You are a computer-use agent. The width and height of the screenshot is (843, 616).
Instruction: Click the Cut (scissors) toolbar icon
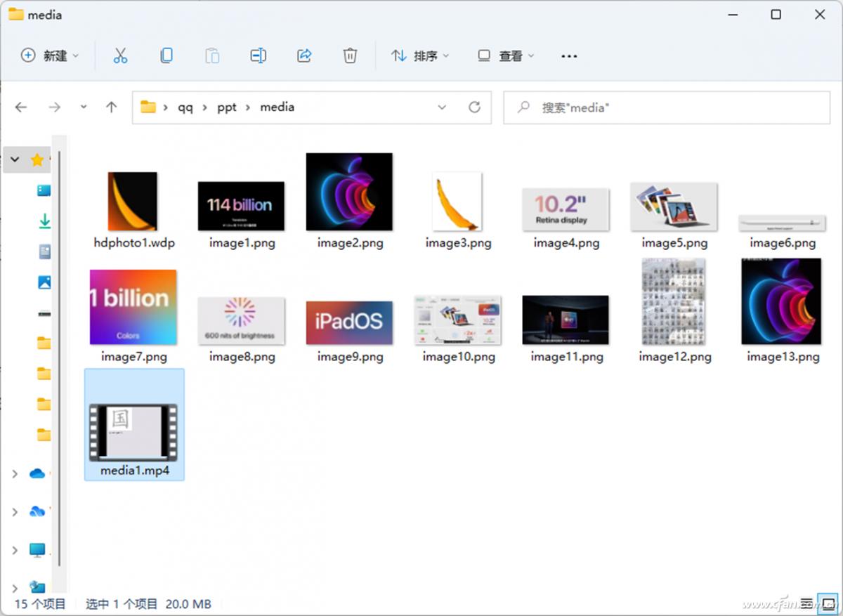119,55
